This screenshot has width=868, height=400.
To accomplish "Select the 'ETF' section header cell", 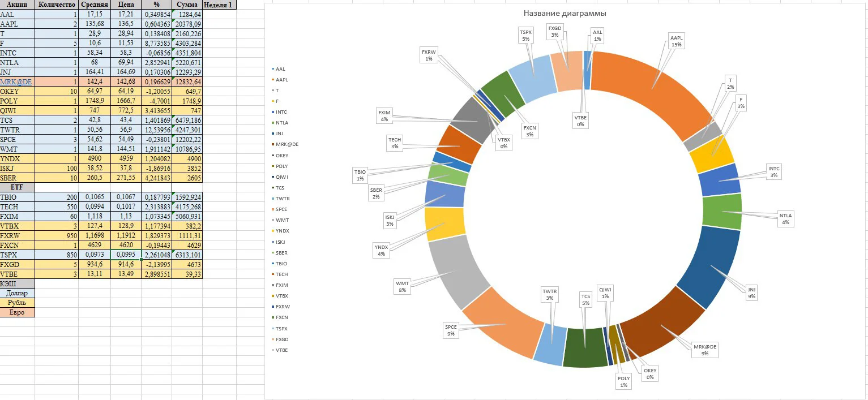I will point(18,187).
